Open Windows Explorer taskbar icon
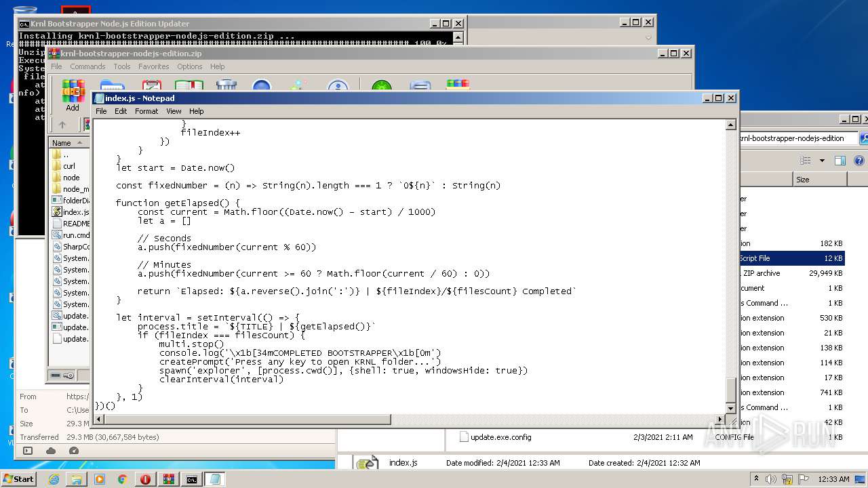Image resolution: width=868 pixels, height=488 pixels. [x=77, y=479]
